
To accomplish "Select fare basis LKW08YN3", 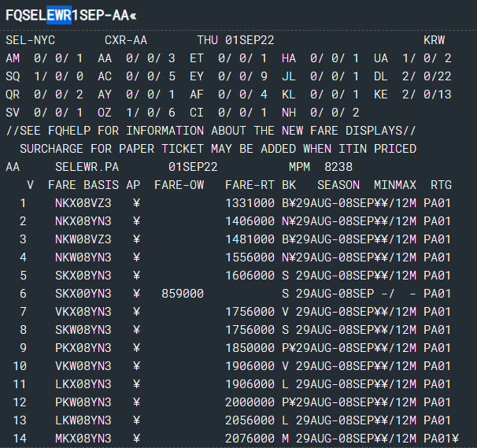I will (83, 420).
